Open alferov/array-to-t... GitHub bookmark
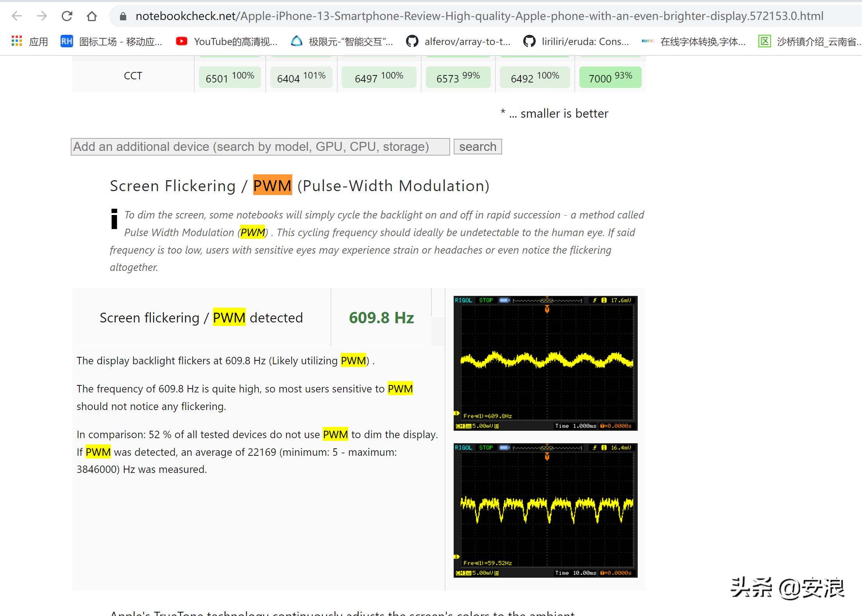The height and width of the screenshot is (616, 862). pyautogui.click(x=458, y=41)
